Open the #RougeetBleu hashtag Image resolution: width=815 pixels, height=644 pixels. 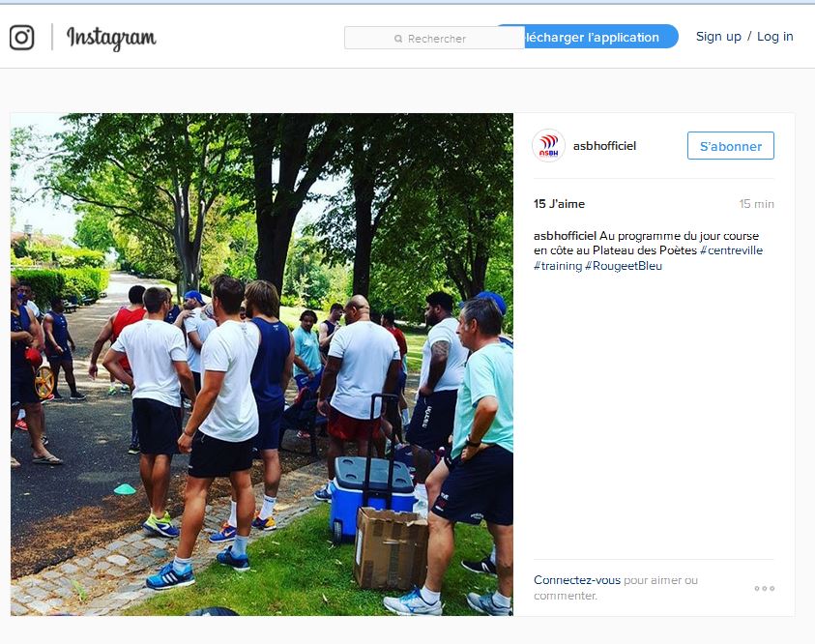tap(624, 266)
